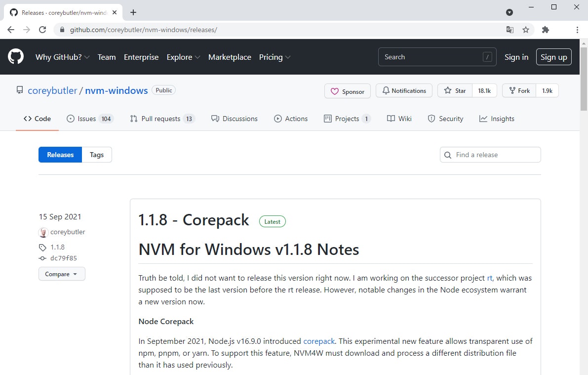
Task: Open the Compare dropdown button
Action: coord(62,274)
